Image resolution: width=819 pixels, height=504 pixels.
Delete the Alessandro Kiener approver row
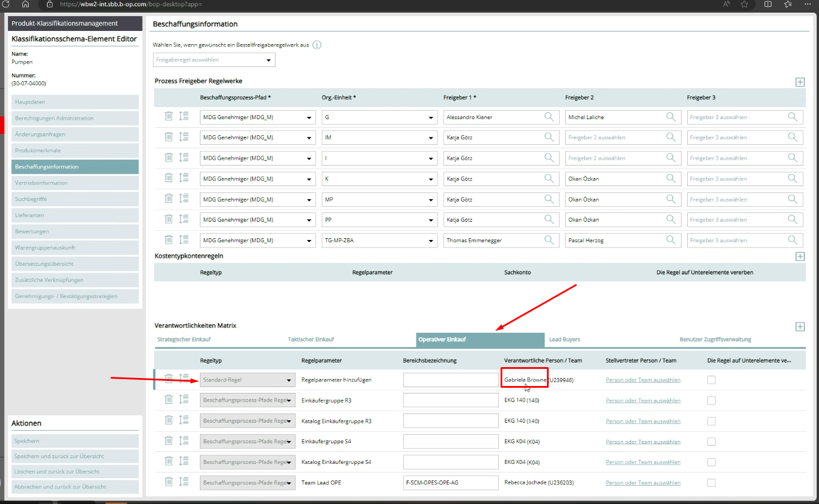point(168,116)
